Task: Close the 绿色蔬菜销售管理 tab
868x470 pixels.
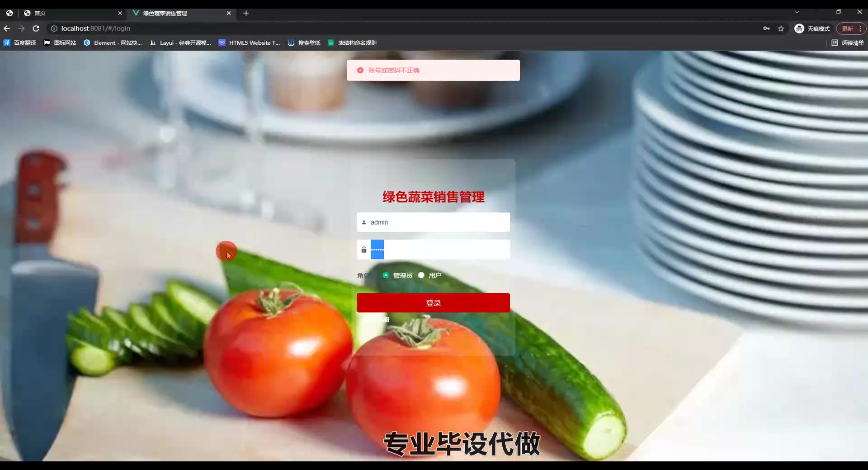Action: tap(229, 13)
